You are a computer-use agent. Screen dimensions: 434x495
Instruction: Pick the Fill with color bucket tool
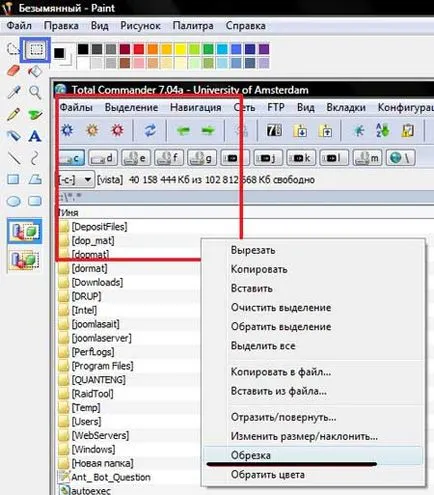pos(35,71)
